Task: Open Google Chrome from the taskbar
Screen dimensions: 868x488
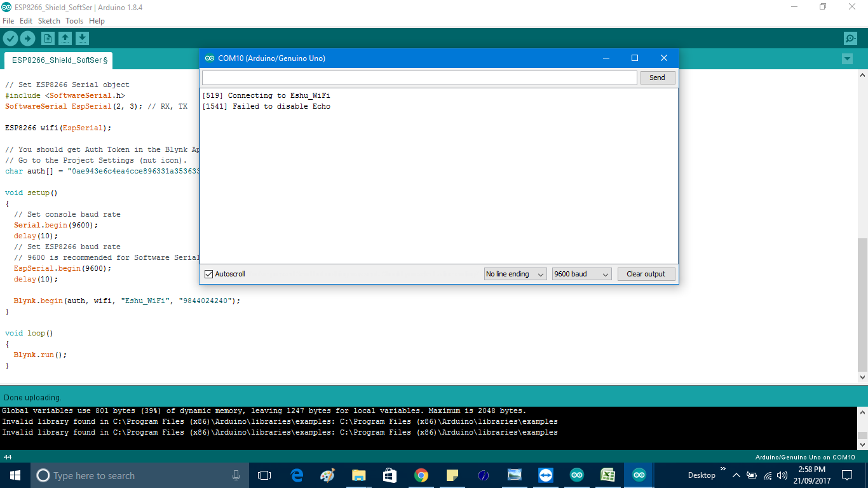Action: coord(421,475)
